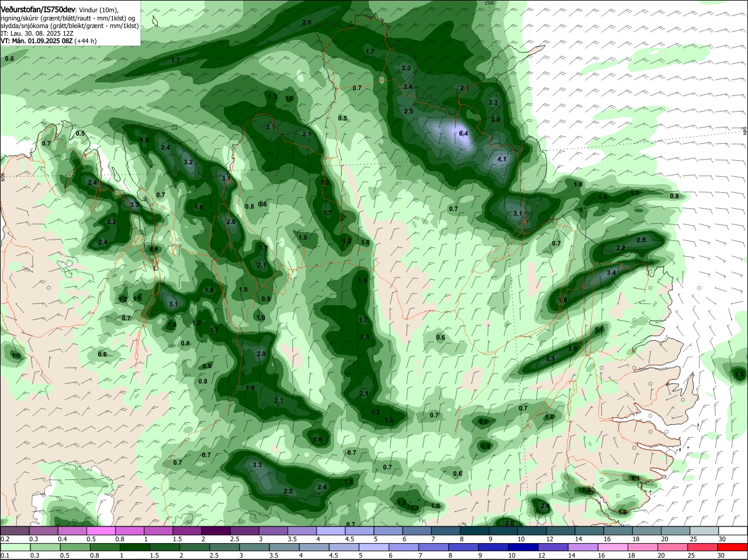Click the rigning/skúrir legend description line
This screenshot has height=560, width=748.
point(68,18)
